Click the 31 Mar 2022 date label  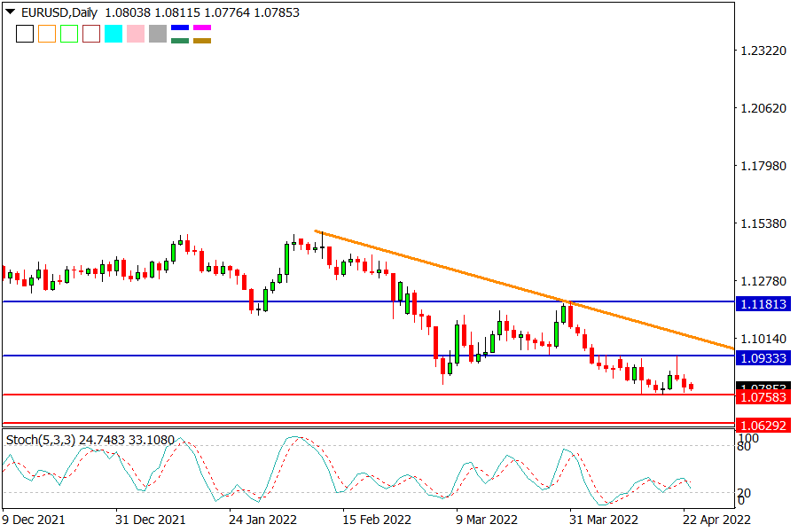(604, 520)
